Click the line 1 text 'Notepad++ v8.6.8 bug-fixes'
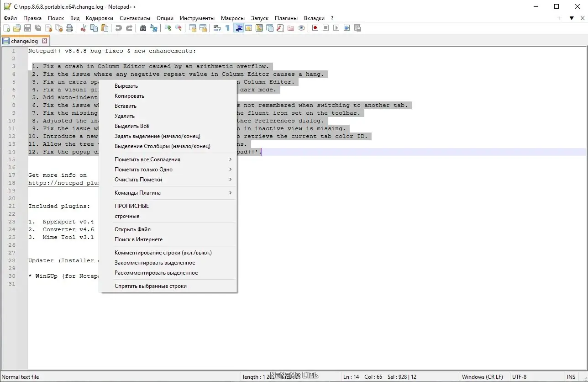 [x=76, y=51]
